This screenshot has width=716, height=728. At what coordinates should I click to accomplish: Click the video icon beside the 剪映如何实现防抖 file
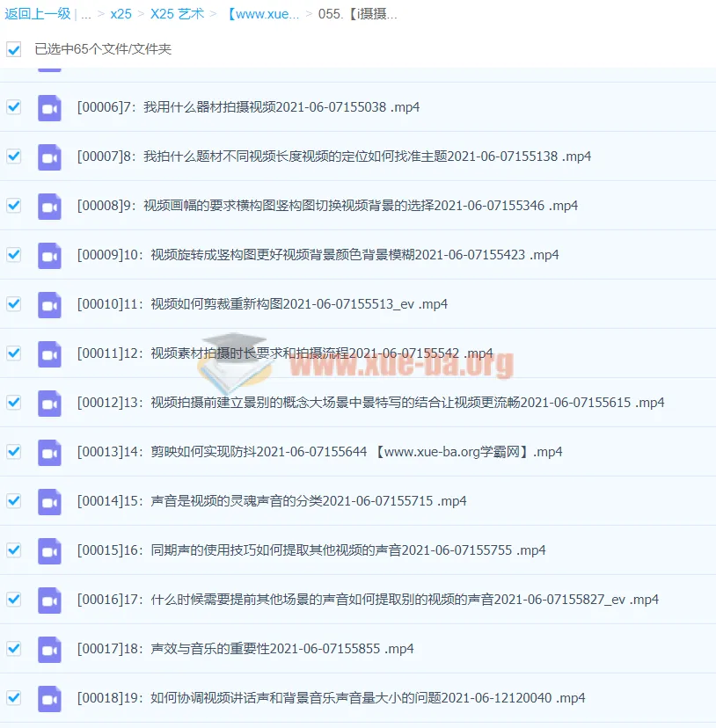(49, 452)
